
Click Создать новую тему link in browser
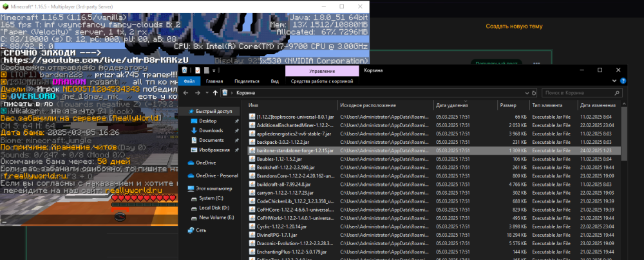pos(514,26)
